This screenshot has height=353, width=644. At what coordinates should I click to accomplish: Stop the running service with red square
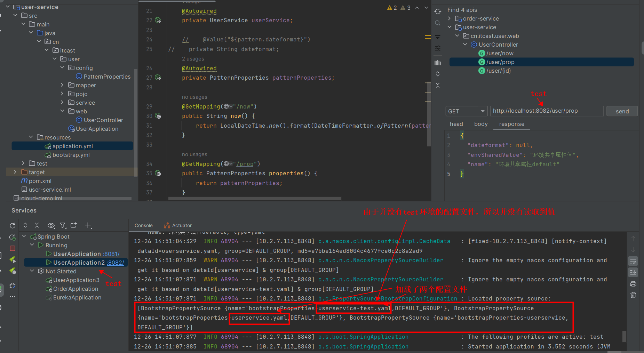[x=13, y=248]
